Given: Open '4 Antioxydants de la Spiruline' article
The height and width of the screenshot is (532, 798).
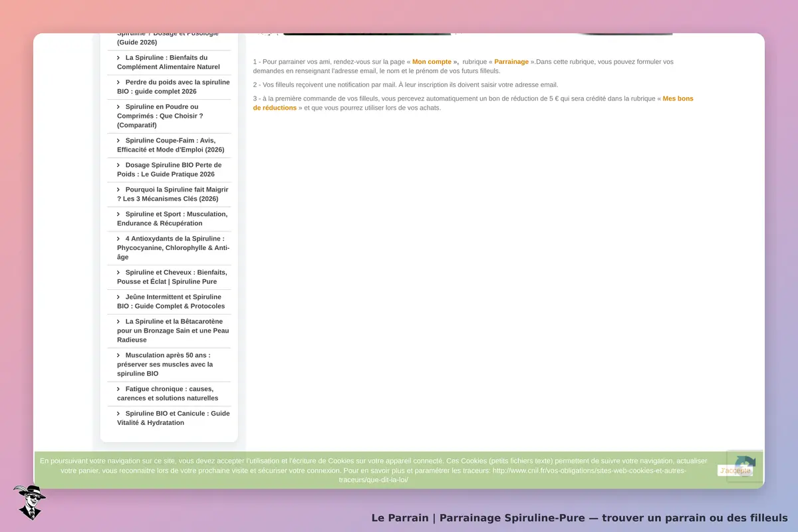Looking at the screenshot, I should tap(174, 248).
